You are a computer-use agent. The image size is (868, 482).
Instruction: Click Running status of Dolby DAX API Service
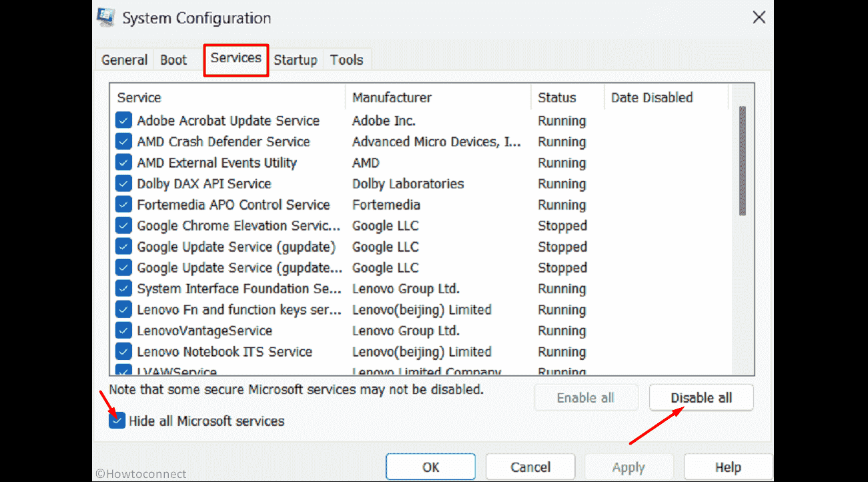(562, 184)
